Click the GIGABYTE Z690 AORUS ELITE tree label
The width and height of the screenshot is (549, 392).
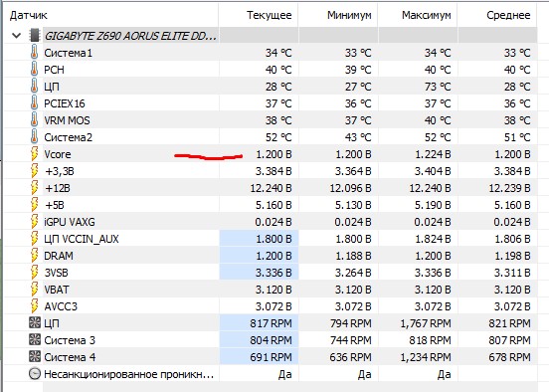[130, 36]
